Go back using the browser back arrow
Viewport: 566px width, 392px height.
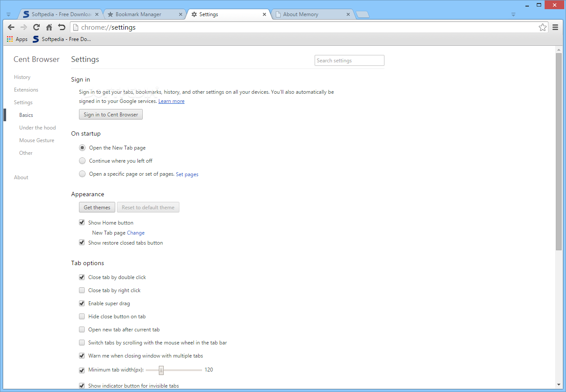click(11, 27)
